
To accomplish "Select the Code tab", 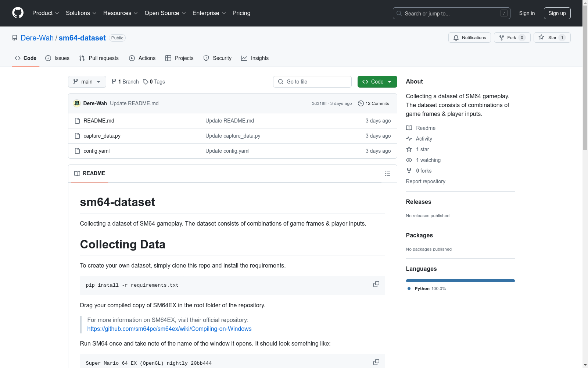I will point(26,58).
